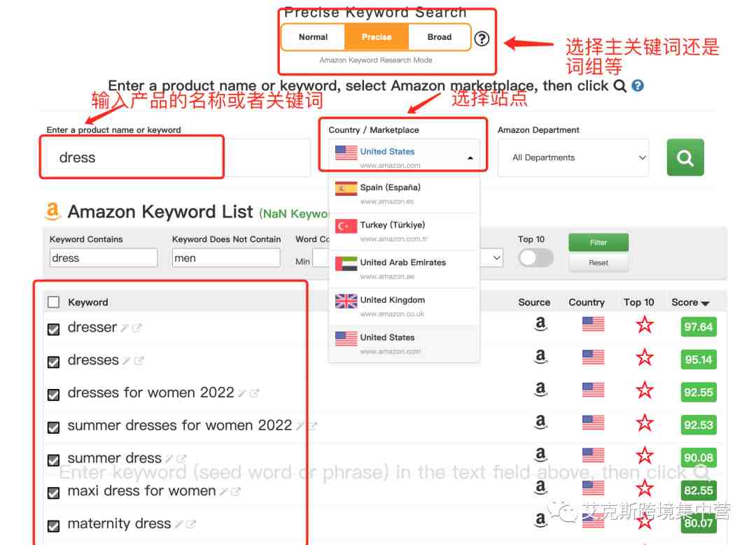Click star in summer dress row
This screenshot has height=545, width=756.
645,456
